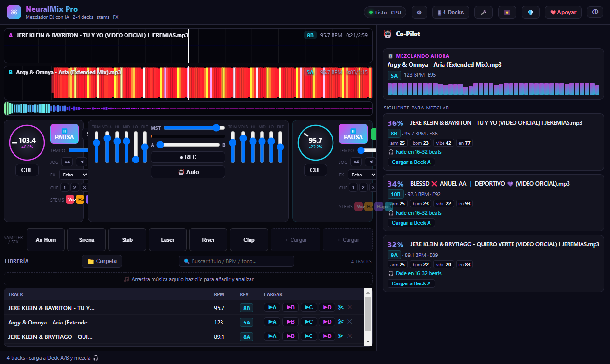Open the info icon in header
Screen dimensions: 610x364
(595, 13)
